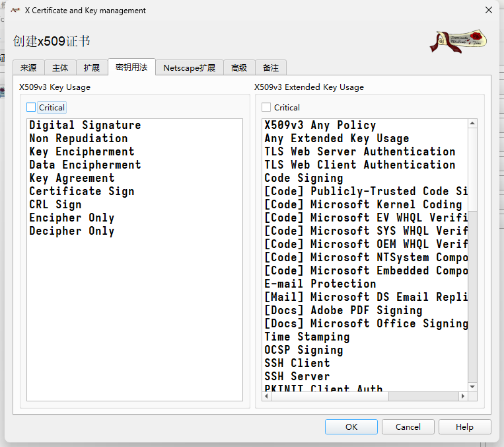
Task: Click the XCA scroll logo image
Action: 458,41
